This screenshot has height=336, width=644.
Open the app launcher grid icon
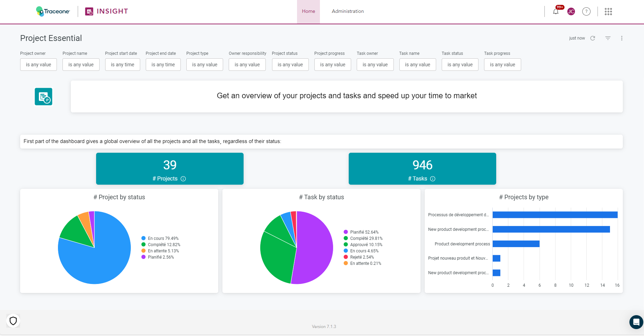(x=608, y=11)
